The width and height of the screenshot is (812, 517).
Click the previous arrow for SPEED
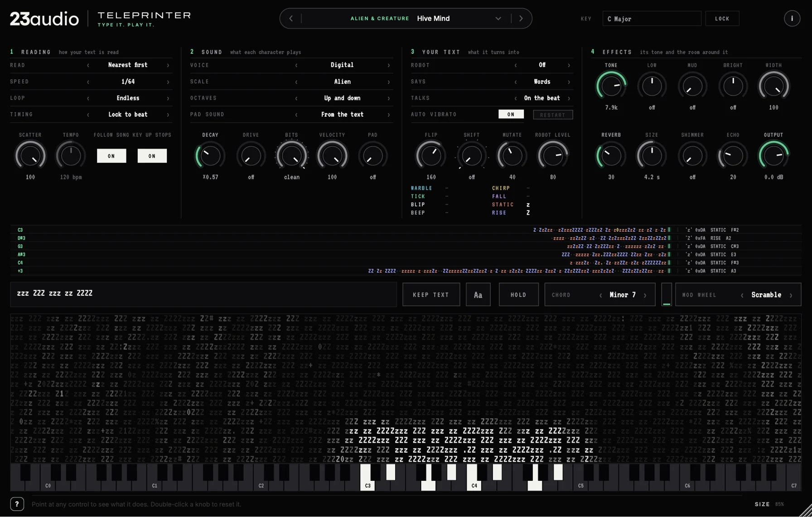point(88,82)
